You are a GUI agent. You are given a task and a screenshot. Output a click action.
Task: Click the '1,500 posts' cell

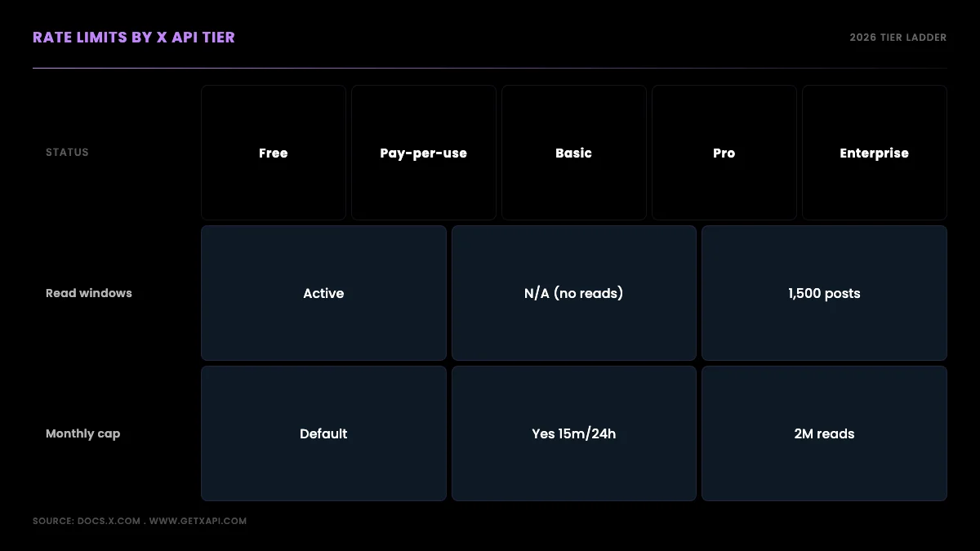coord(824,293)
